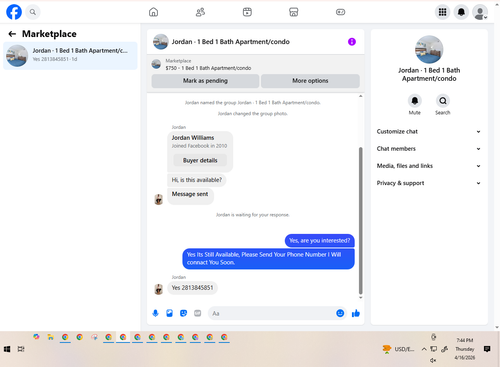This screenshot has height=367, width=500.
Task: Click the Jordan Williams name in buyer card
Action: 193,138
